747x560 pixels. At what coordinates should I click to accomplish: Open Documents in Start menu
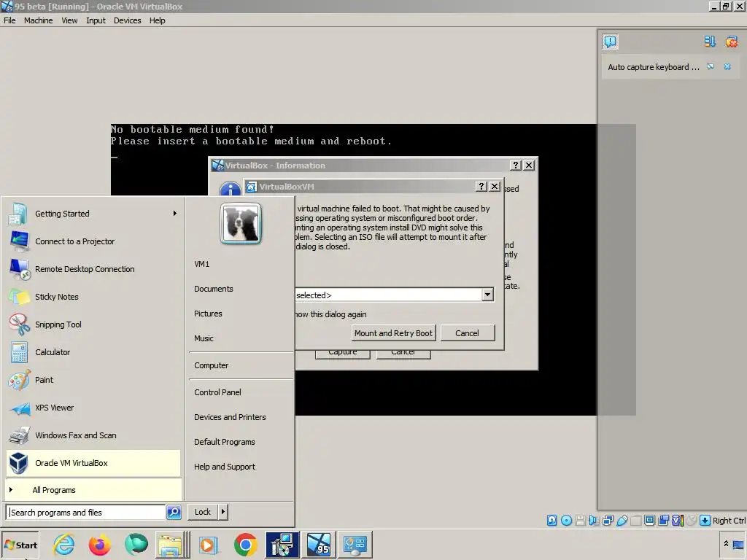click(x=214, y=289)
